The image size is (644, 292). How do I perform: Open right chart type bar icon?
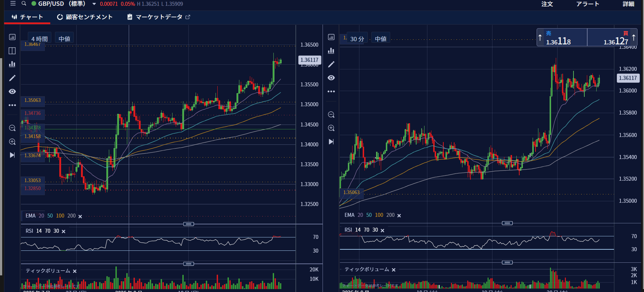pyautogui.click(x=331, y=51)
